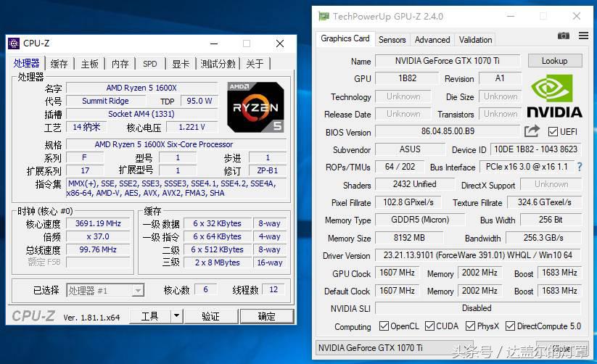The height and width of the screenshot is (364, 597).
Task: Click the GPU-Z title bar app icon
Action: click(x=324, y=16)
